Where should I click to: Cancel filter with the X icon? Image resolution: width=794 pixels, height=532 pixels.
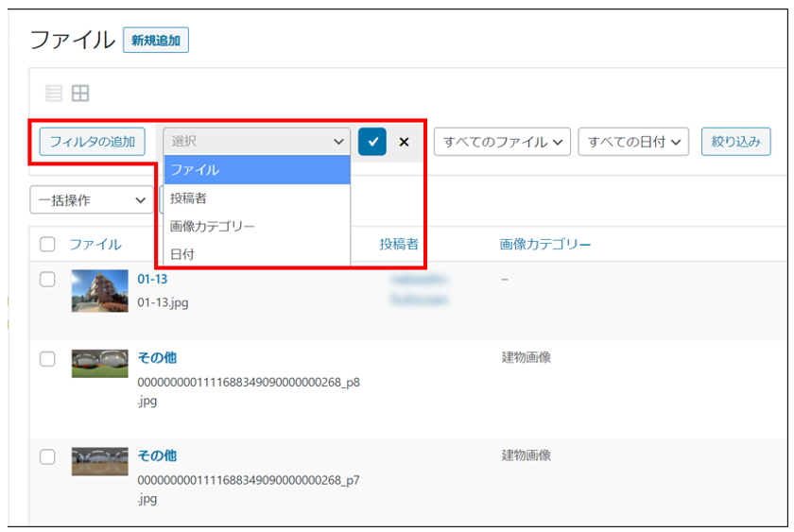404,142
